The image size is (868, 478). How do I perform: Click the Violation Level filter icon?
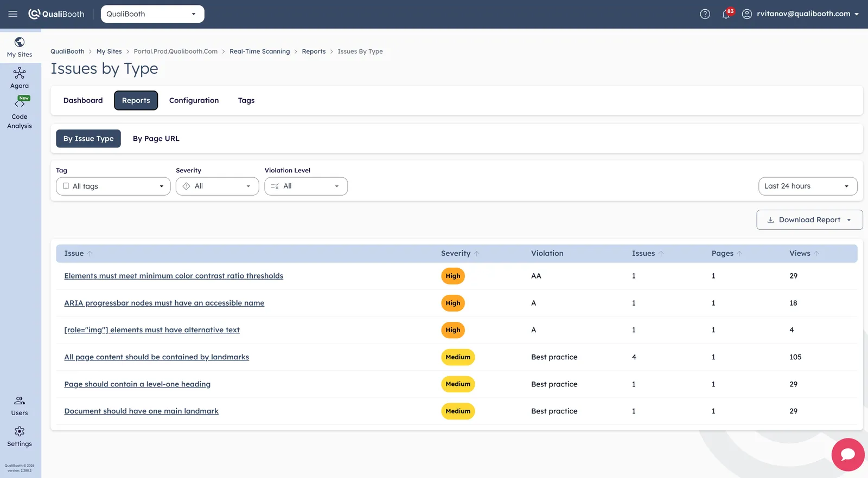pyautogui.click(x=275, y=186)
